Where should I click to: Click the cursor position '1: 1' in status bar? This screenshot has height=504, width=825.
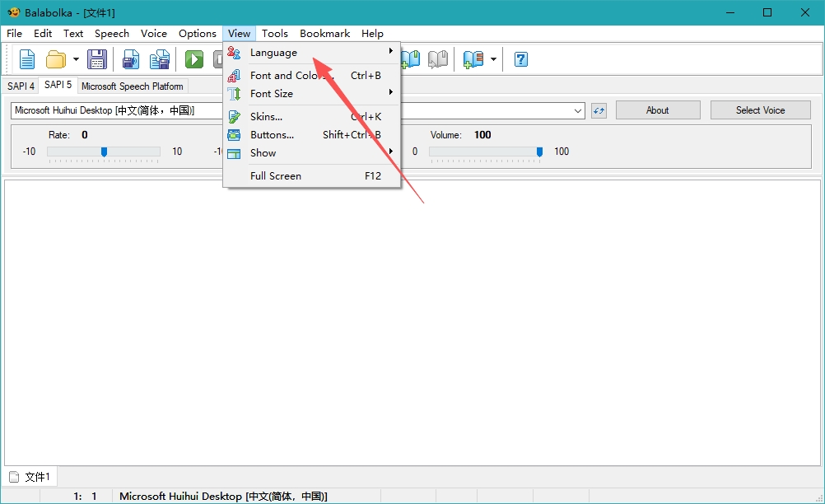(x=86, y=496)
